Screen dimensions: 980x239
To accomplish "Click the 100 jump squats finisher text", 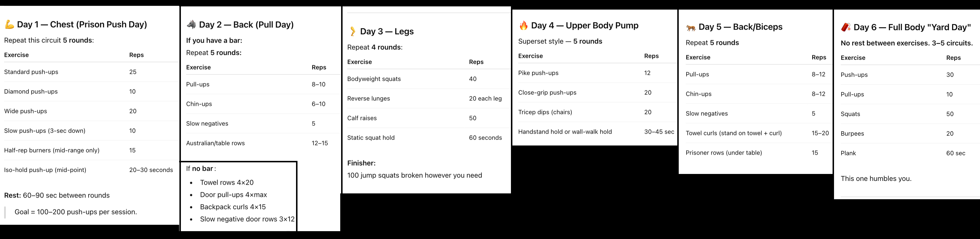I will click(x=414, y=175).
